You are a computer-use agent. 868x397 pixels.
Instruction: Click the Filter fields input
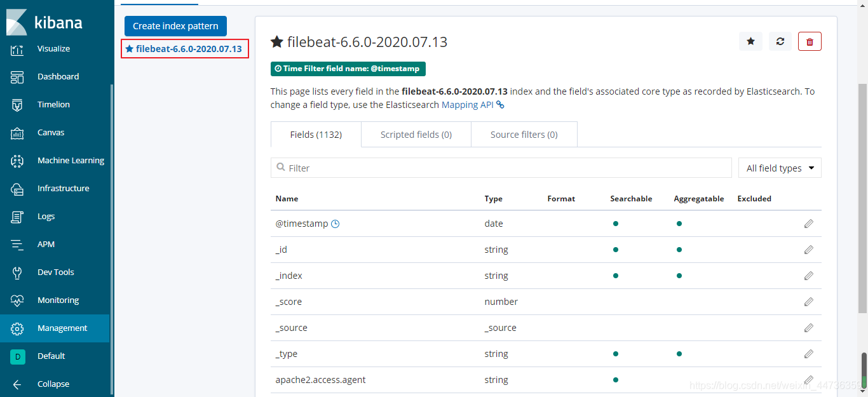[501, 168]
